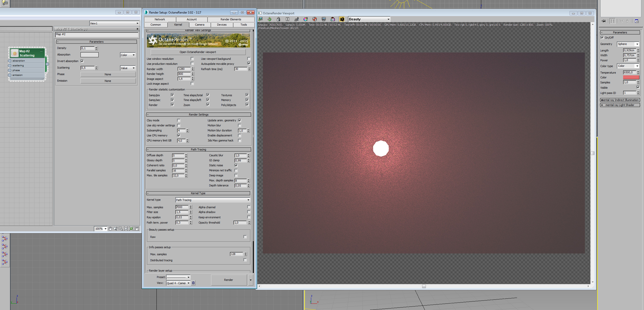644x310 pixels.
Task: Select the autofocus AF picker icon
Action: [x=297, y=19]
